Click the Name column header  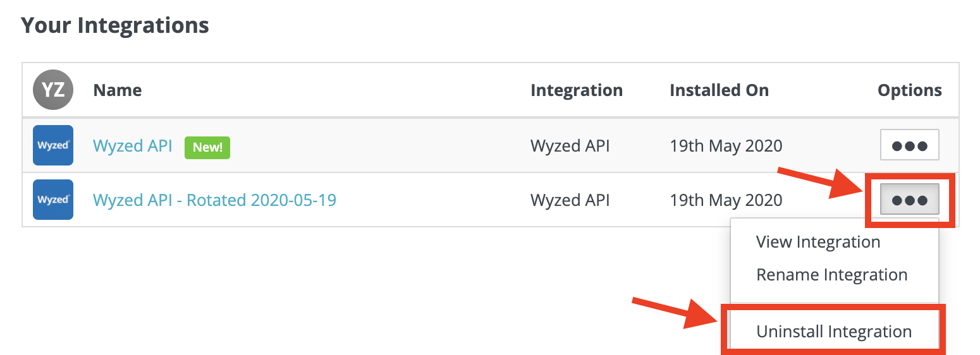pyautogui.click(x=118, y=90)
